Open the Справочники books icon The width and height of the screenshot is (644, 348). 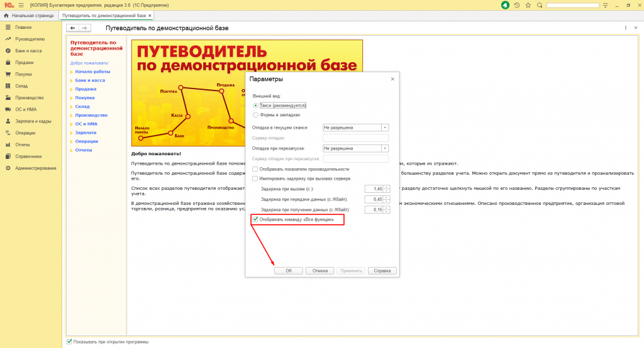click(x=8, y=156)
